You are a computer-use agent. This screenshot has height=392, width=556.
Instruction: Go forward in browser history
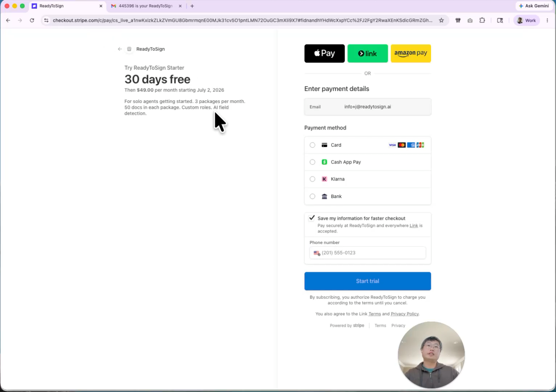(x=20, y=20)
